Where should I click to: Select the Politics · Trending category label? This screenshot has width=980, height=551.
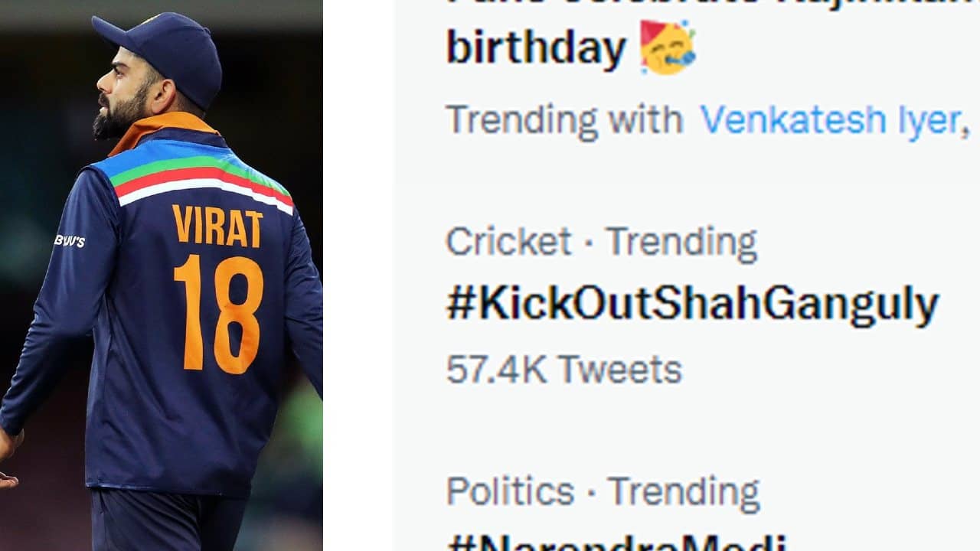pyautogui.click(x=603, y=491)
